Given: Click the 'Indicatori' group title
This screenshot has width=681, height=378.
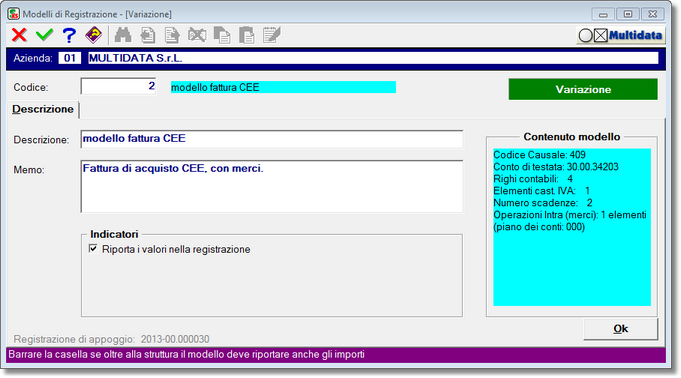Looking at the screenshot, I should (114, 234).
